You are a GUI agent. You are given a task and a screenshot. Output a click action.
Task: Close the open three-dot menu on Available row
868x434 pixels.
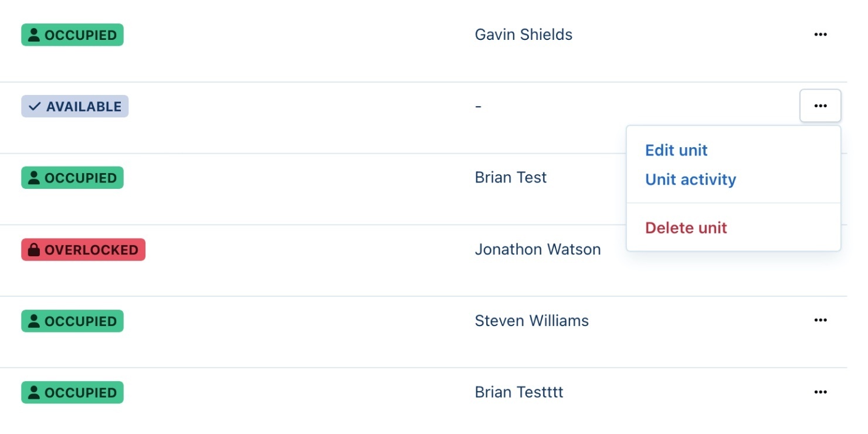point(820,106)
